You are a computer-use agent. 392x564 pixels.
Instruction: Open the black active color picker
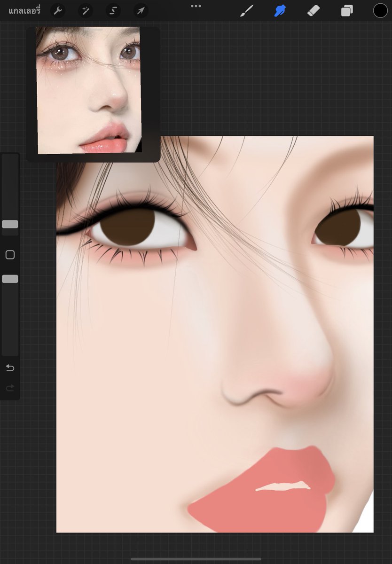point(380,10)
